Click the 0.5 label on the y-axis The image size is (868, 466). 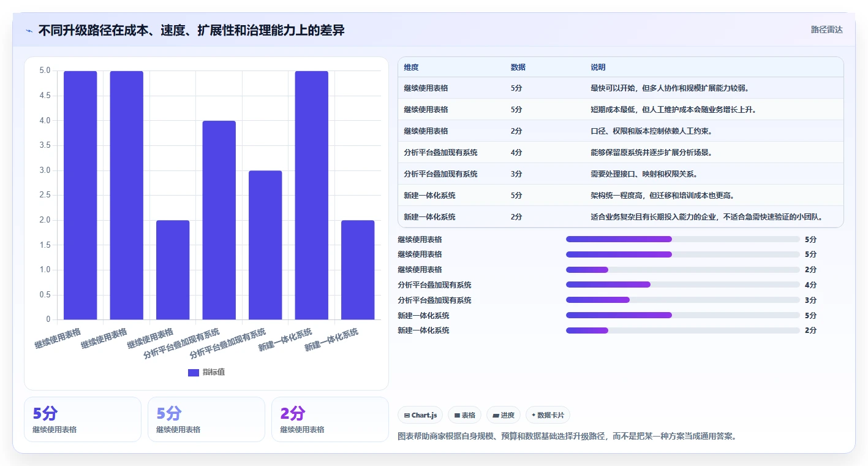click(x=45, y=295)
